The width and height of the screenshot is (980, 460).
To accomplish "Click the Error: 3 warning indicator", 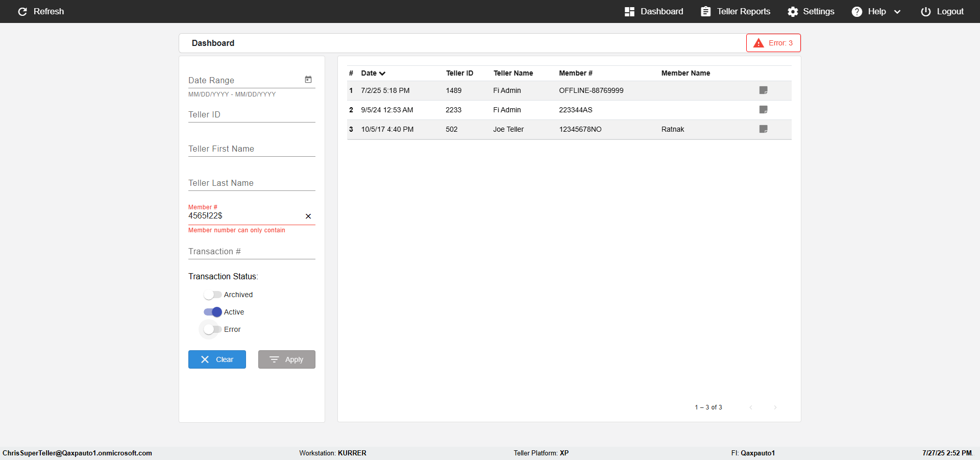I will point(773,43).
